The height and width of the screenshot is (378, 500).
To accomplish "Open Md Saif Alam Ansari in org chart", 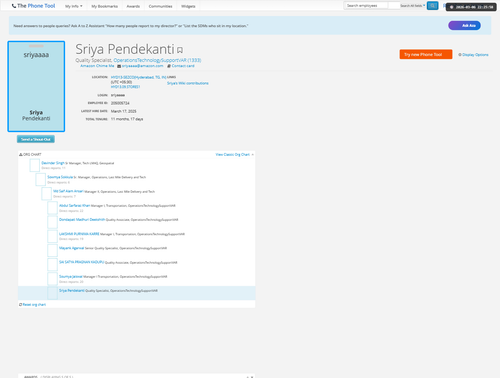I will click(x=68, y=191).
